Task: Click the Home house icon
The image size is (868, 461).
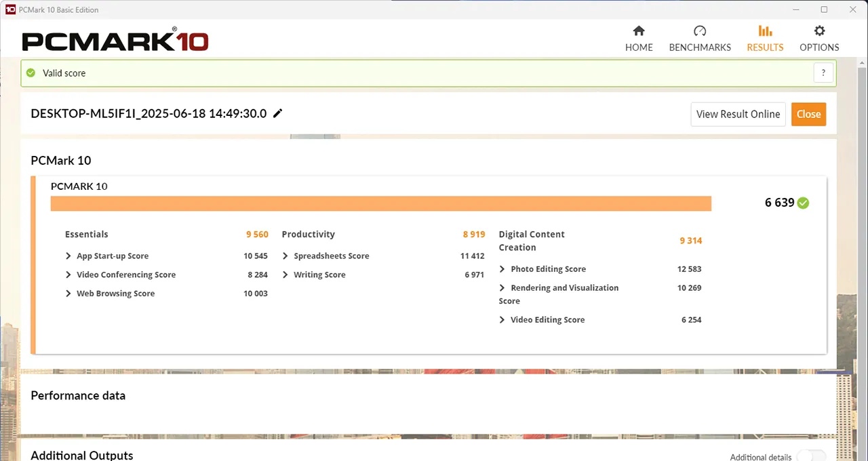Action: [x=639, y=31]
